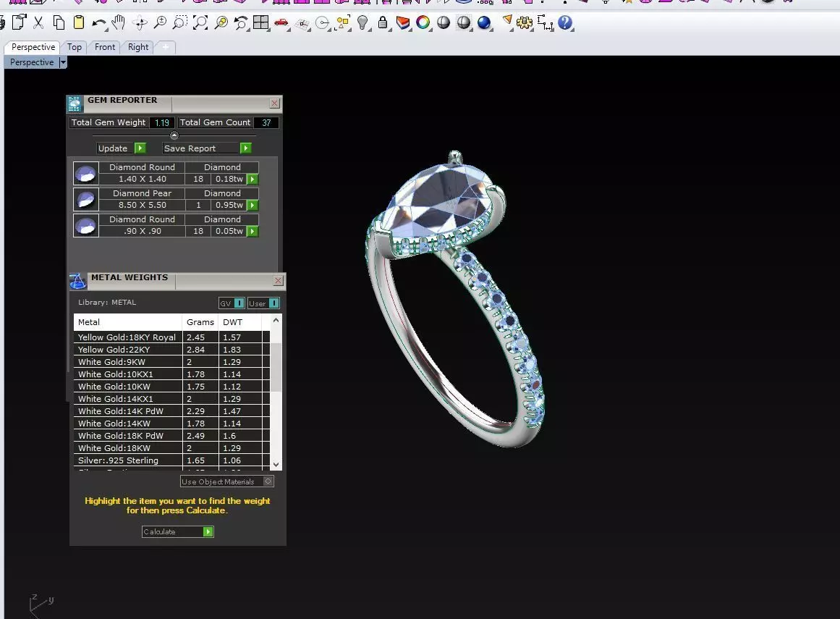Viewport: 840px width, 619px height.
Task: Click the document icon before Cut
Action: tap(19, 22)
